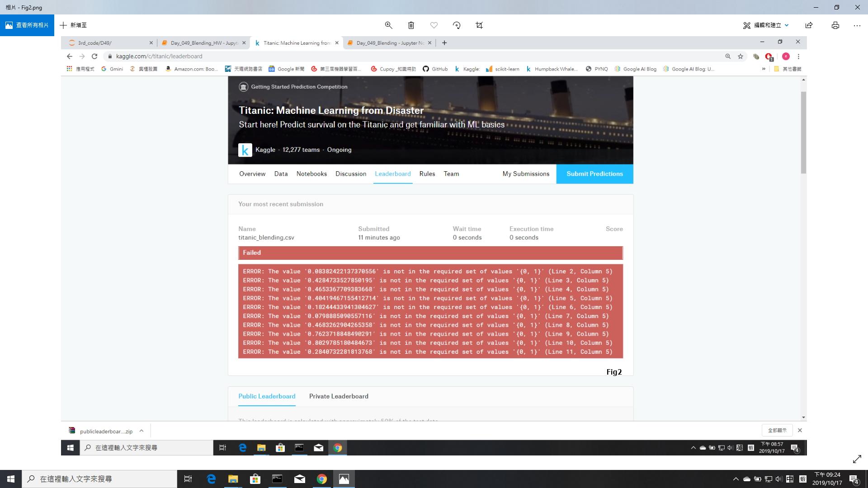Delete the photo with trash icon
The image size is (868, 488).
click(411, 25)
